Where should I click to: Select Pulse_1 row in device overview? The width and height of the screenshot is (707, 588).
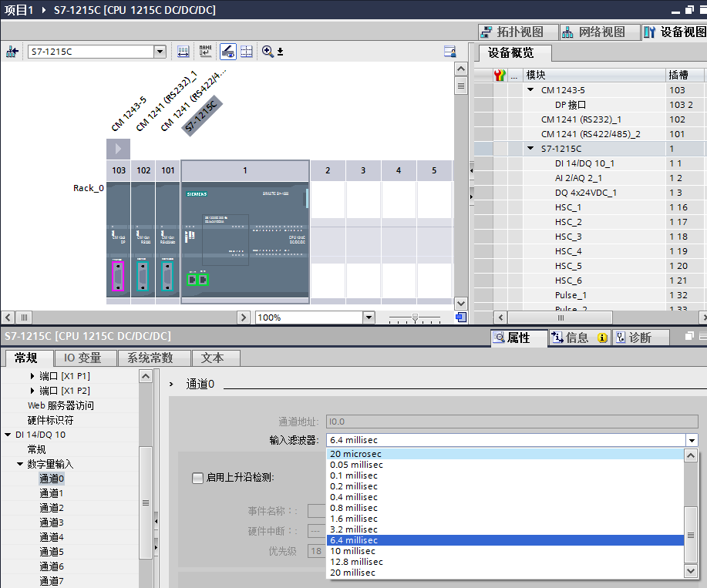pos(588,295)
